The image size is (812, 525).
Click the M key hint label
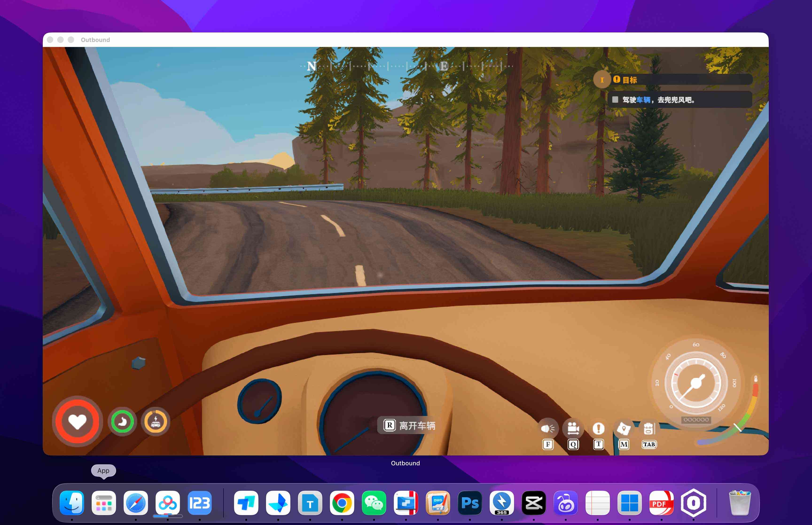click(x=624, y=444)
